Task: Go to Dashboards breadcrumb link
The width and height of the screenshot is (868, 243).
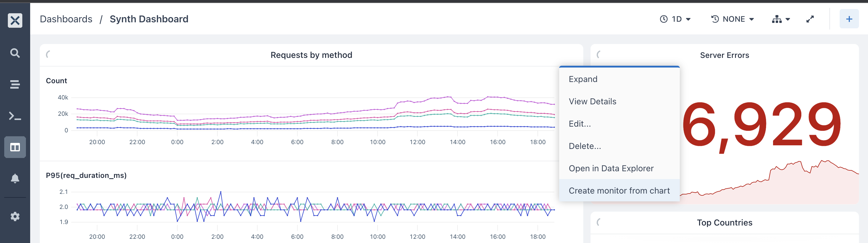Action: 66,19
